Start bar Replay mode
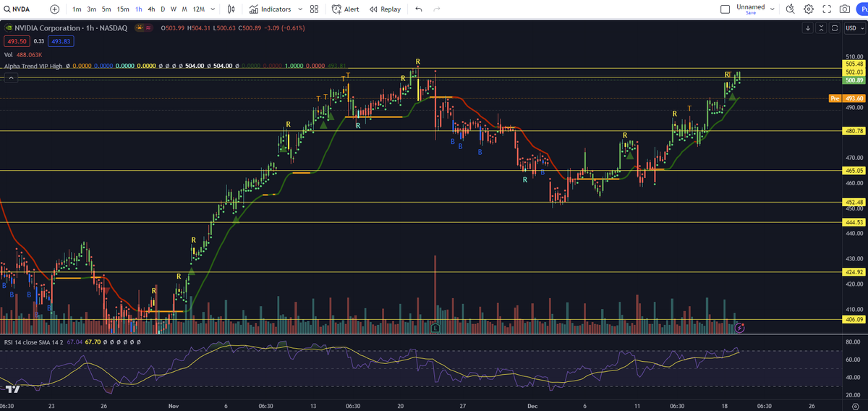This screenshot has width=868, height=411. (385, 9)
